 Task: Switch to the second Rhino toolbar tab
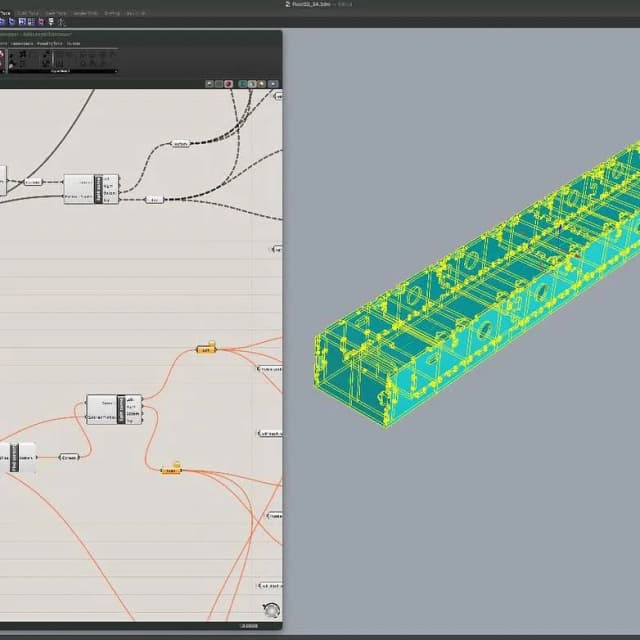[27, 13]
